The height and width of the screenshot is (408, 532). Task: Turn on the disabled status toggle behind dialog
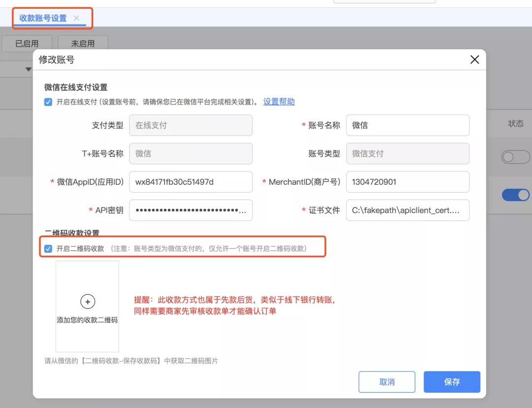coord(515,157)
